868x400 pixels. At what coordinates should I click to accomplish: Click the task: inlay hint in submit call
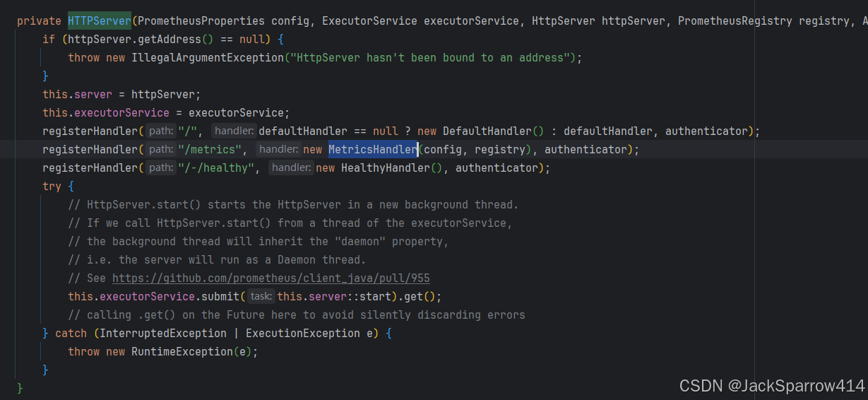click(261, 297)
